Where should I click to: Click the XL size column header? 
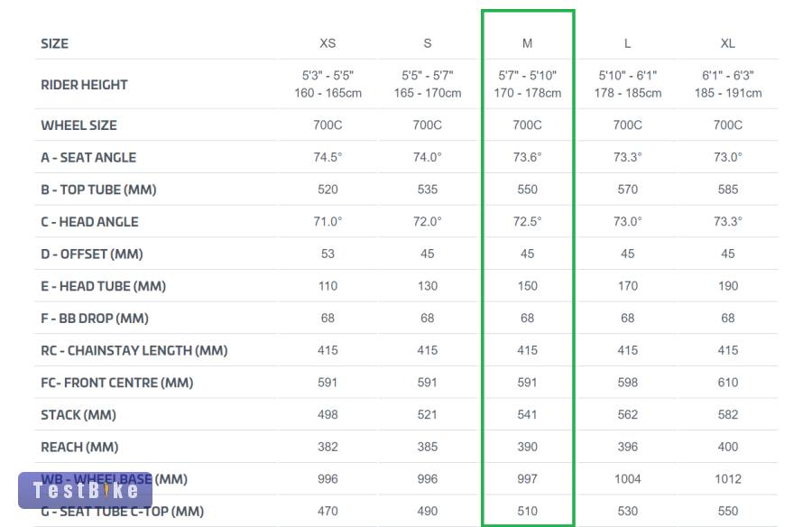(728, 43)
